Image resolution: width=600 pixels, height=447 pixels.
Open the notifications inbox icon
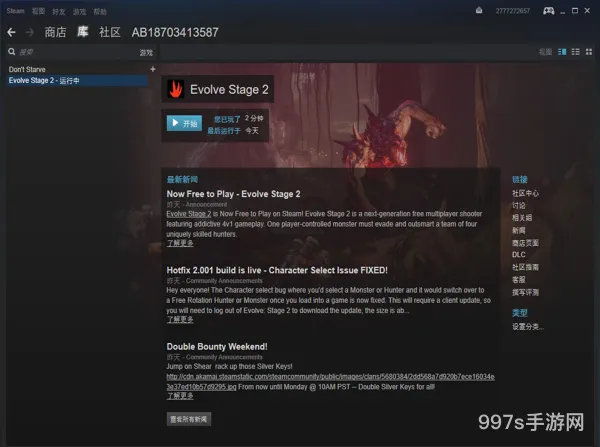pyautogui.click(x=479, y=10)
